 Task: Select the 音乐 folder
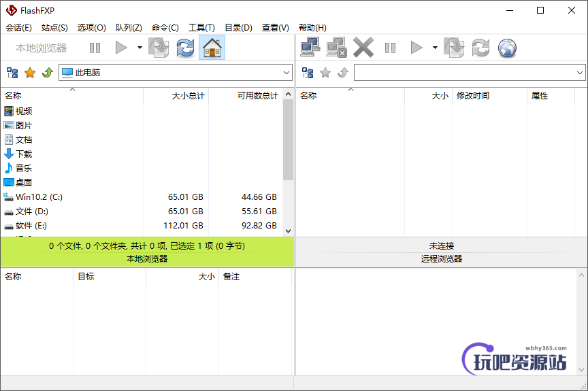tap(18, 168)
